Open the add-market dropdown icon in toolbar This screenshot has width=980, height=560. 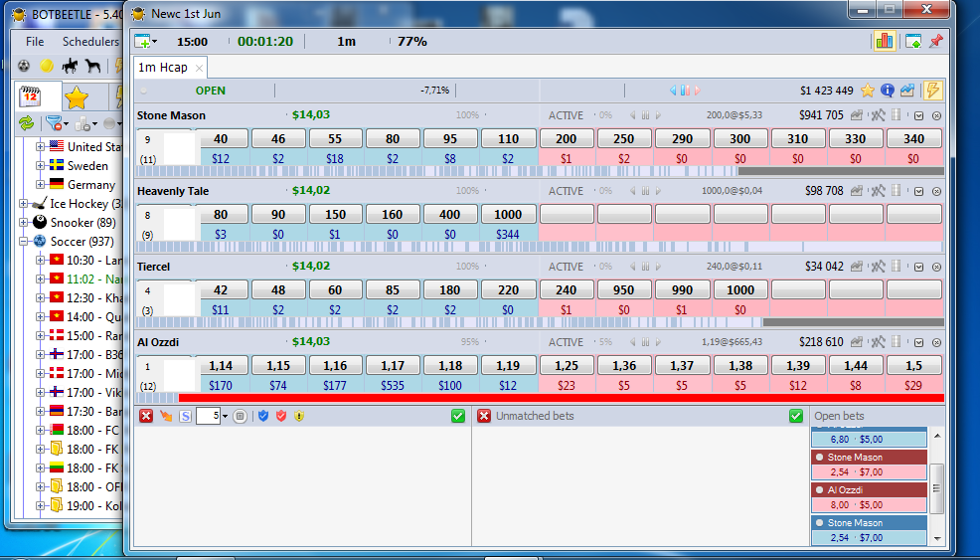click(x=146, y=42)
